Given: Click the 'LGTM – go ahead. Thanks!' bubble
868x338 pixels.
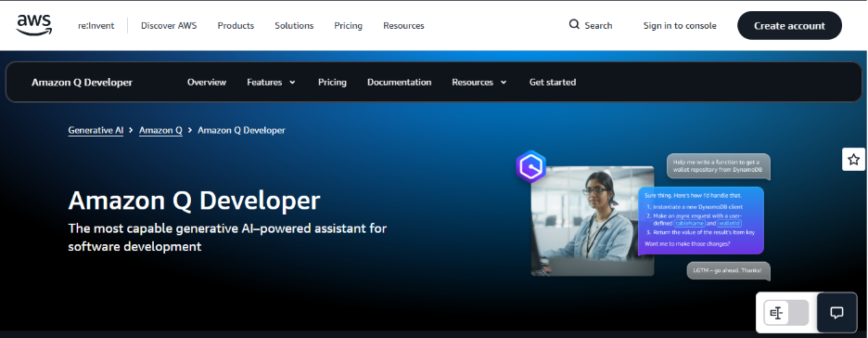Looking at the screenshot, I should point(729,271).
